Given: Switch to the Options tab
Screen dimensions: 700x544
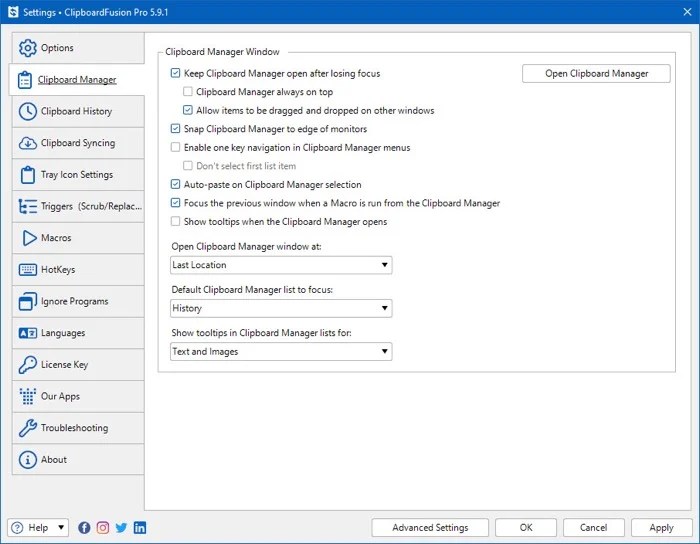Looking at the screenshot, I should (x=78, y=48).
